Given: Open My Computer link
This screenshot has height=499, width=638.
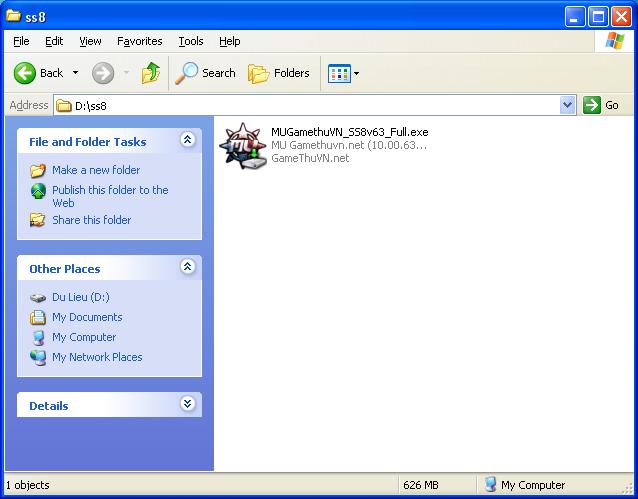Looking at the screenshot, I should coord(84,337).
